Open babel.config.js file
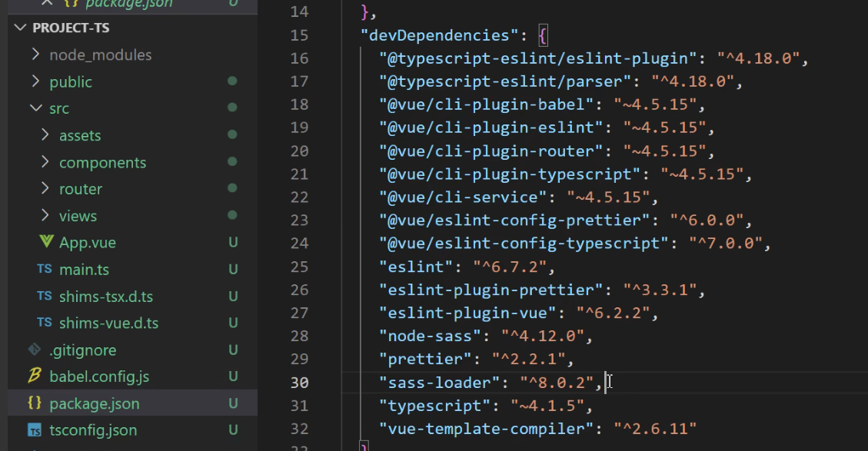 100,376
